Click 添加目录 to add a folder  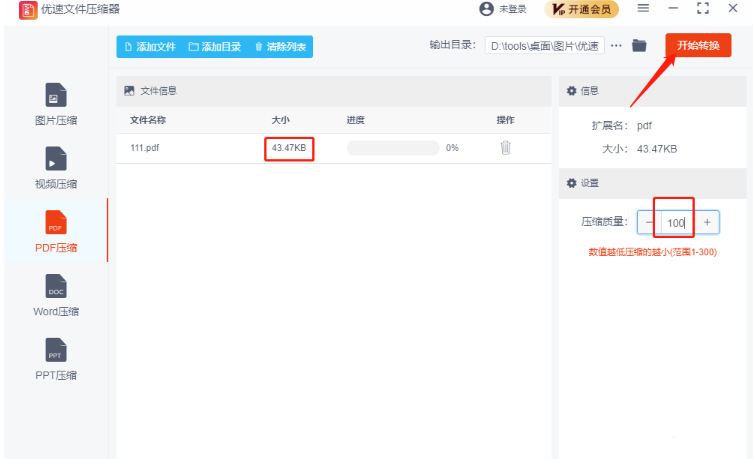pyautogui.click(x=215, y=47)
